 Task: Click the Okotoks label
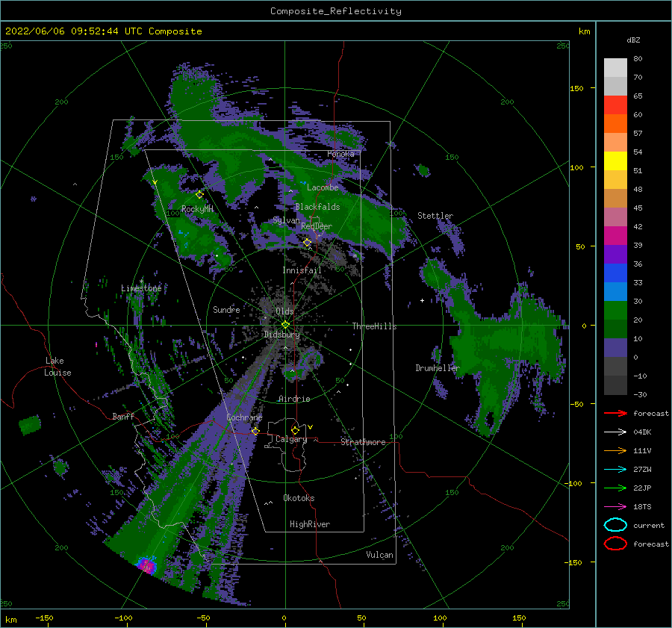coord(299,498)
